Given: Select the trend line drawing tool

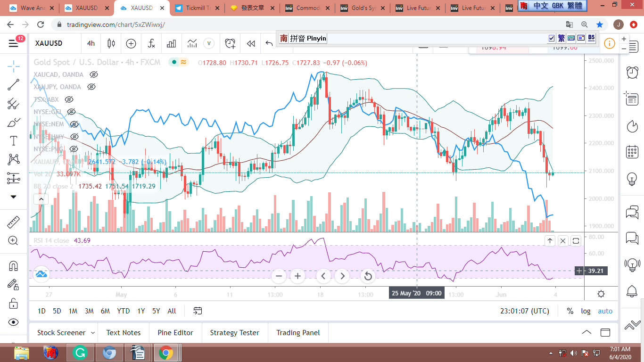Looking at the screenshot, I should [13, 85].
